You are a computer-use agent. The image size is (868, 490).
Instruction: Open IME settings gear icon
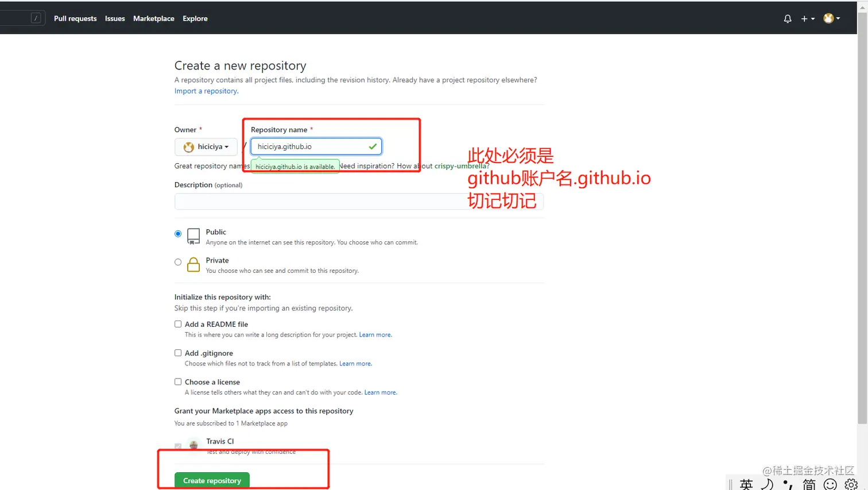(x=851, y=485)
